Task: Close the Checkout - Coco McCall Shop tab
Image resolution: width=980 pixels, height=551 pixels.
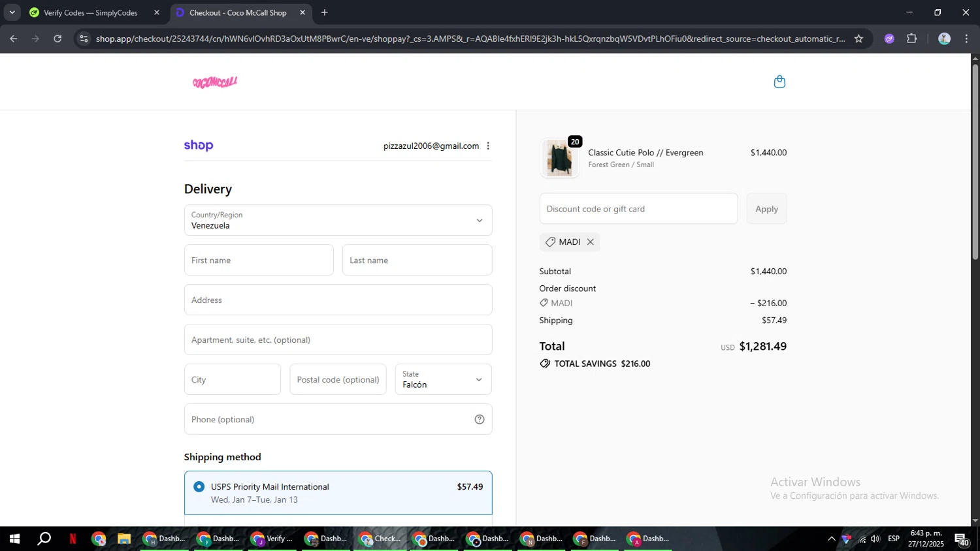Action: (x=302, y=12)
